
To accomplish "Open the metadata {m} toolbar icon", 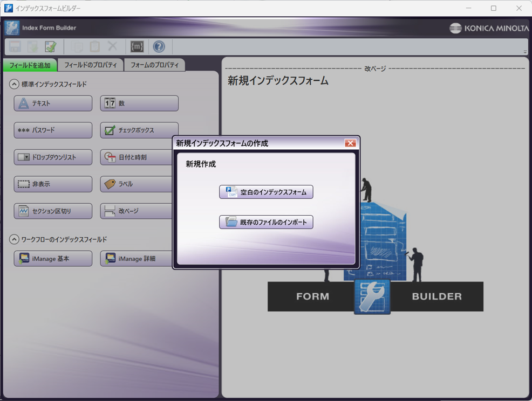I will [137, 47].
